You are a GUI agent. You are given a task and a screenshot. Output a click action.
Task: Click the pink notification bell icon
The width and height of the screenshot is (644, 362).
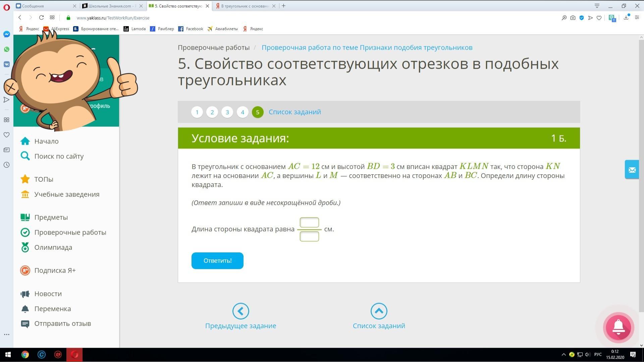[x=619, y=327]
